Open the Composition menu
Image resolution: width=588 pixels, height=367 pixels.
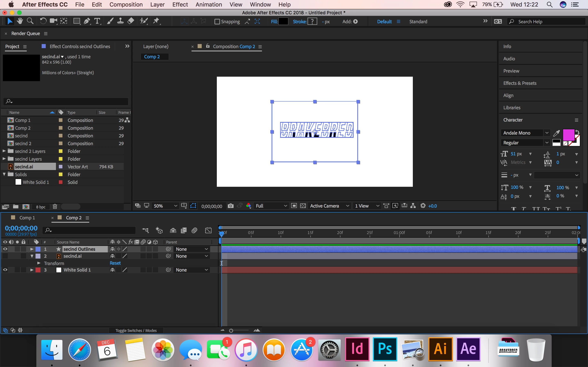pos(126,5)
